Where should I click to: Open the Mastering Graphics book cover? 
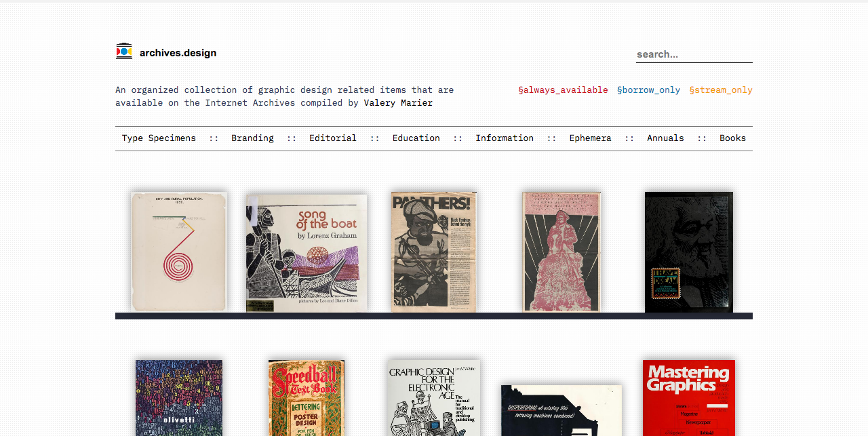688,397
